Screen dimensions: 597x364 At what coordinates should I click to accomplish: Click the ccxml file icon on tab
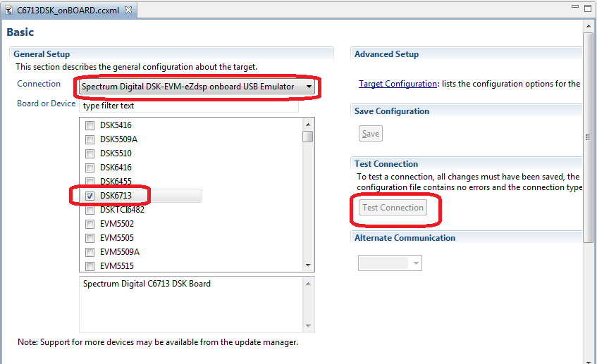tap(8, 11)
